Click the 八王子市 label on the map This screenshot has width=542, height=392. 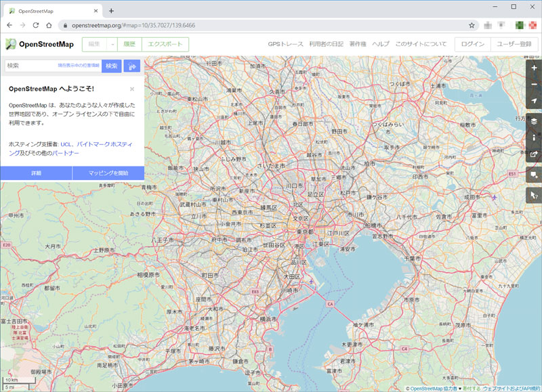[163, 240]
